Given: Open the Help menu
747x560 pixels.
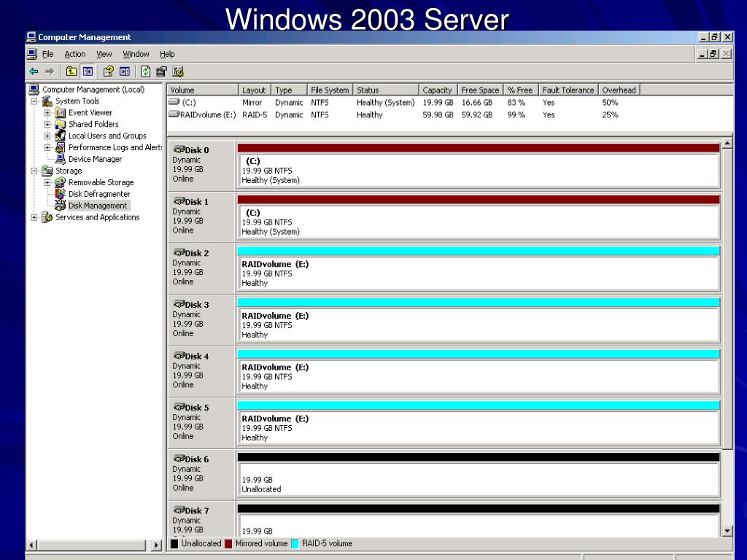Looking at the screenshot, I should [167, 54].
